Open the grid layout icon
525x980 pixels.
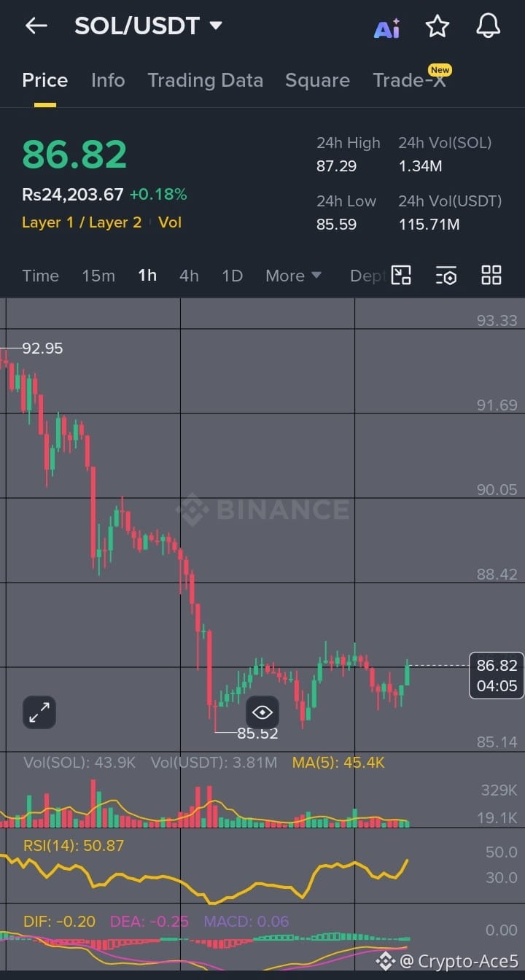coord(491,275)
